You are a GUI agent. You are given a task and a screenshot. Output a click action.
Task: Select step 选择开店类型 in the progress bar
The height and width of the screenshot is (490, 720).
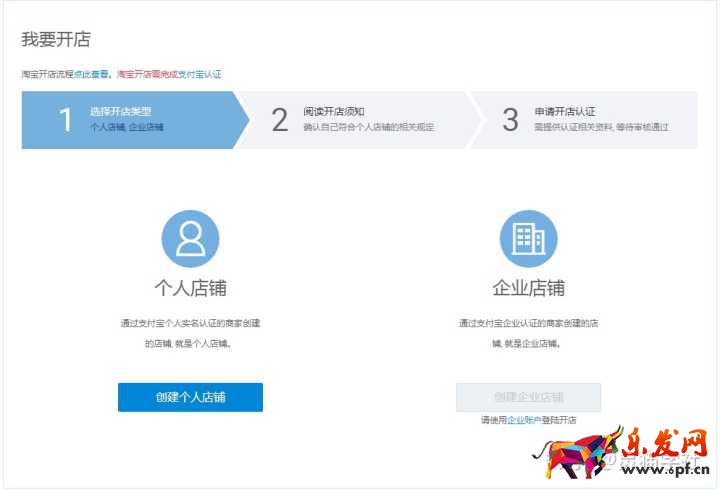(120, 112)
